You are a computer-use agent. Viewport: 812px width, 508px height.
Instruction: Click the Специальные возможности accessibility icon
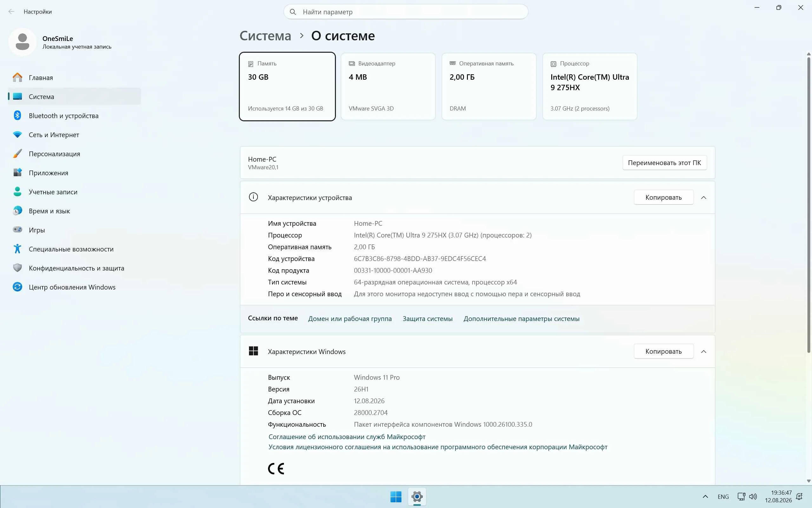coord(17,249)
